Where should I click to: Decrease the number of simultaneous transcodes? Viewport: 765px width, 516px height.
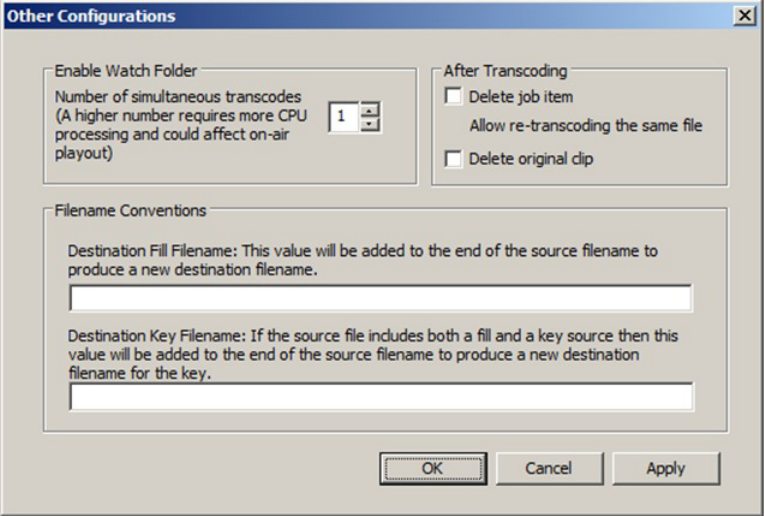pyautogui.click(x=370, y=124)
